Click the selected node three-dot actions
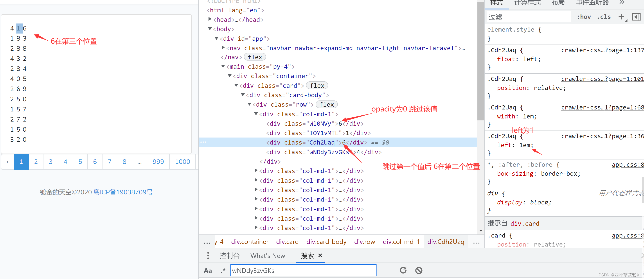Viewport: 644px width, 279px height. pyautogui.click(x=203, y=142)
